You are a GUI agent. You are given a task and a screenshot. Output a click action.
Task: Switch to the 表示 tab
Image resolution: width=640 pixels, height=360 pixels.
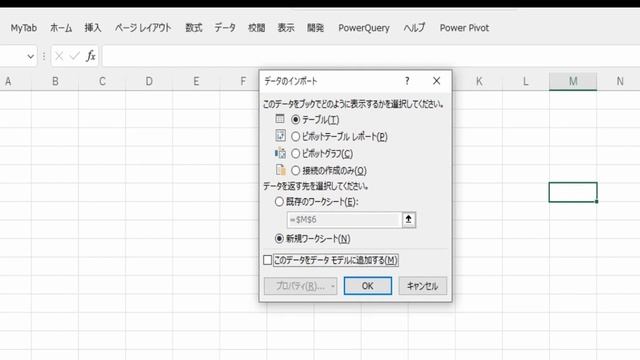[x=286, y=28]
